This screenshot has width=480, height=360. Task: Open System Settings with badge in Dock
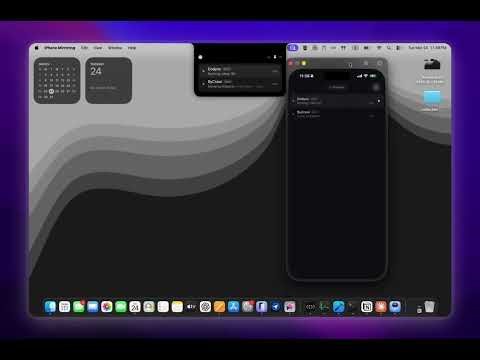(248, 307)
